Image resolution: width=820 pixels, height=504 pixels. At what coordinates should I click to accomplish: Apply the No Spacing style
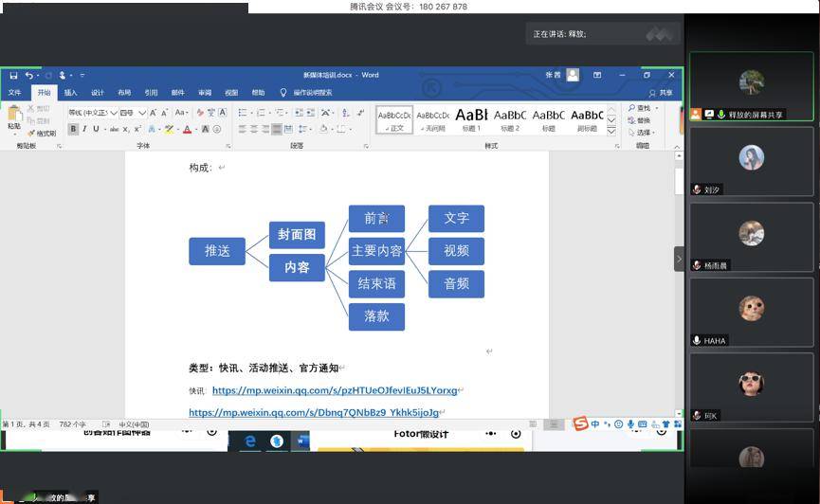[x=433, y=119]
